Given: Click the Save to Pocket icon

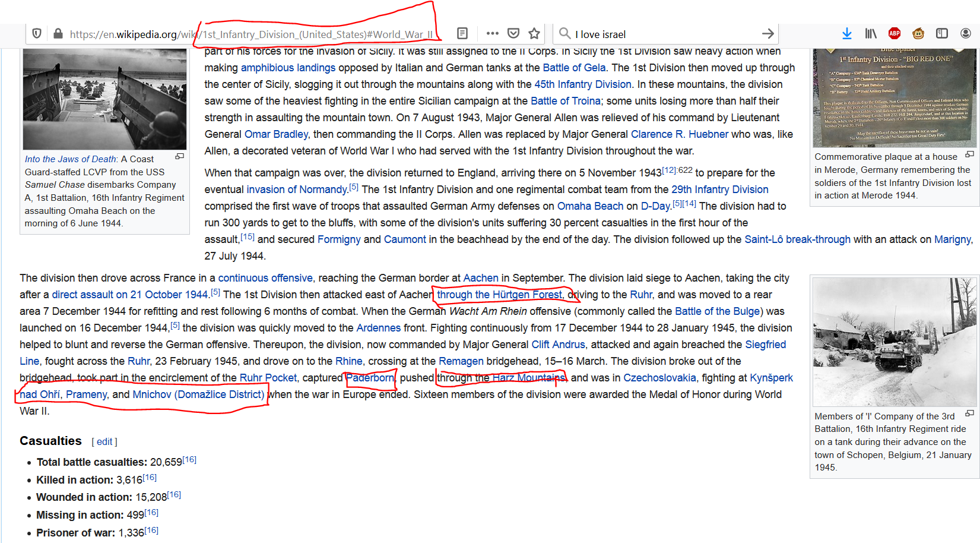Looking at the screenshot, I should pyautogui.click(x=514, y=33).
